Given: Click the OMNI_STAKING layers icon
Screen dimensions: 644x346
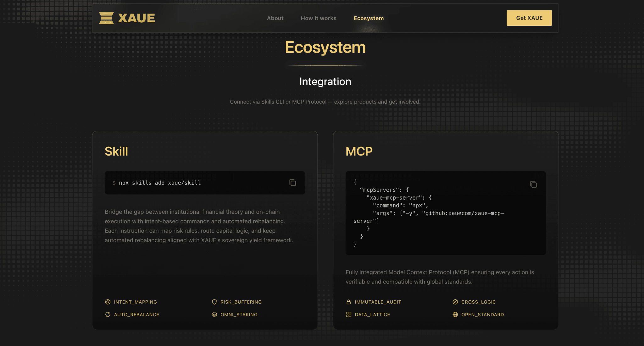Looking at the screenshot, I should tap(214, 314).
